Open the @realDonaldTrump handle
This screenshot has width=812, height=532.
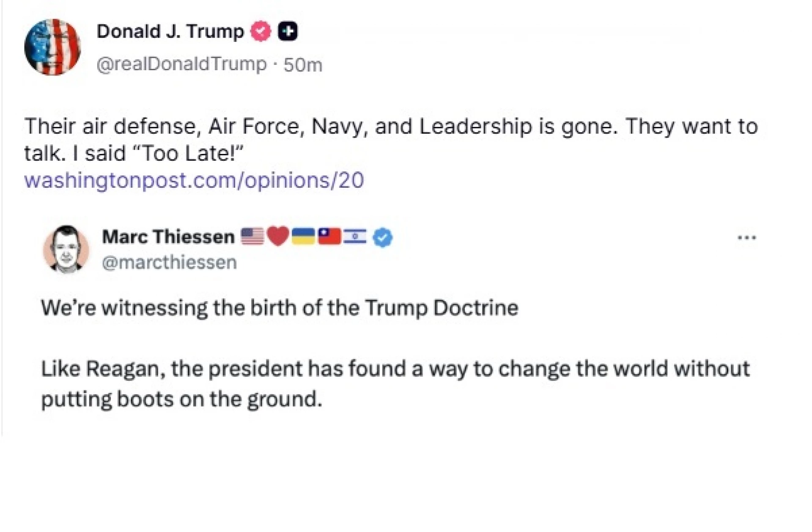[x=181, y=65]
